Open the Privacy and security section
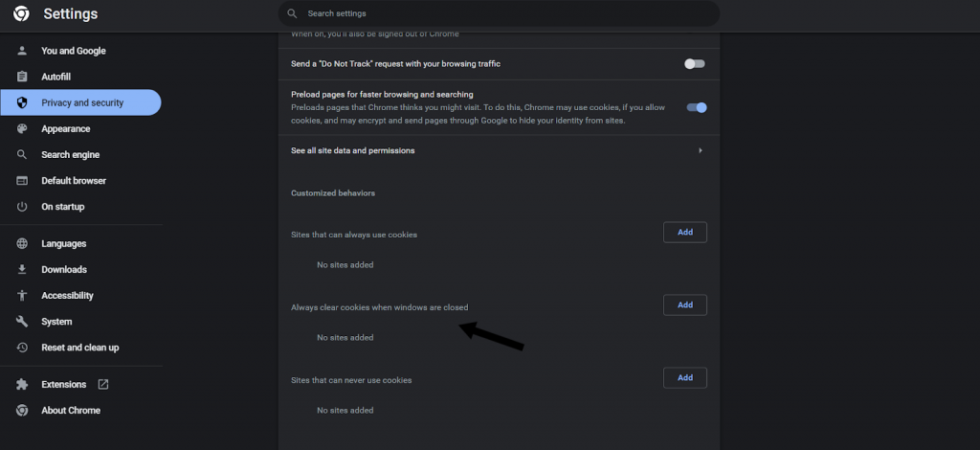Screen dimensions: 980x450 point(81,102)
